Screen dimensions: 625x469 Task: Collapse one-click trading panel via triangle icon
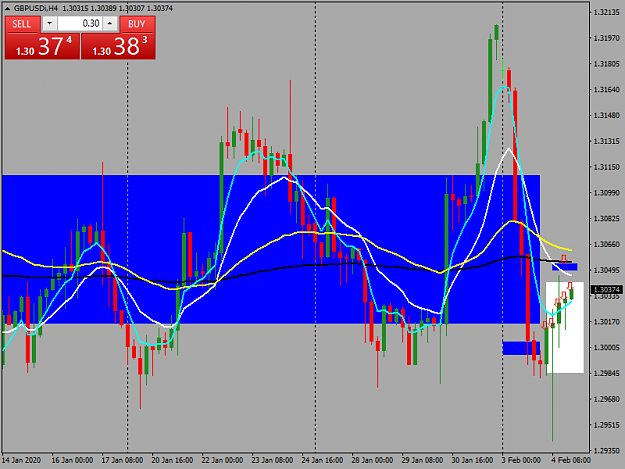point(7,8)
